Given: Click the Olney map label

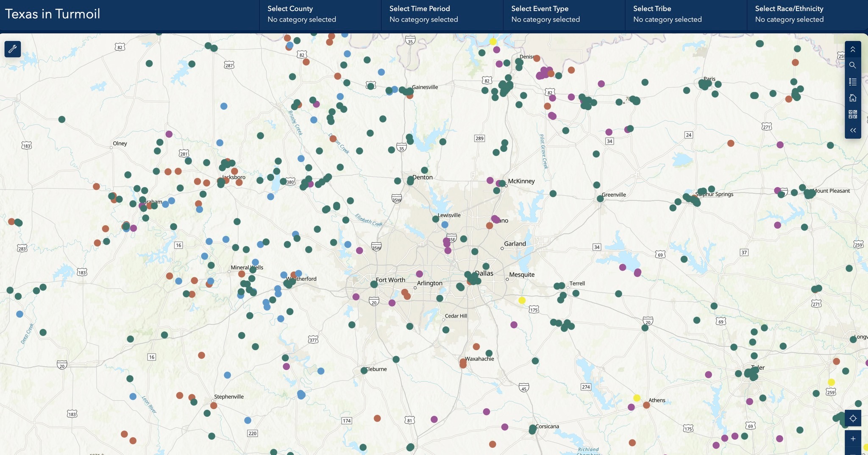Looking at the screenshot, I should tap(120, 143).
